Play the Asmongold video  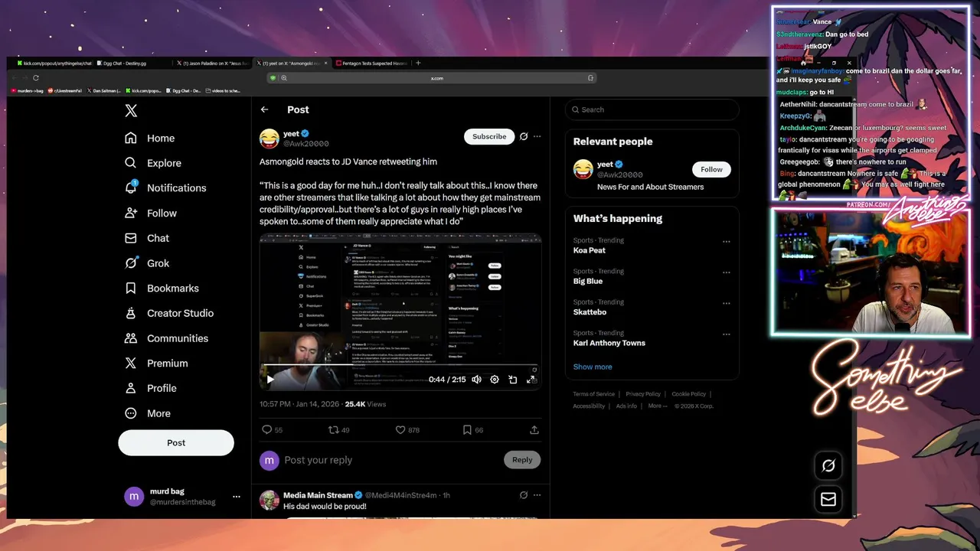coord(270,380)
